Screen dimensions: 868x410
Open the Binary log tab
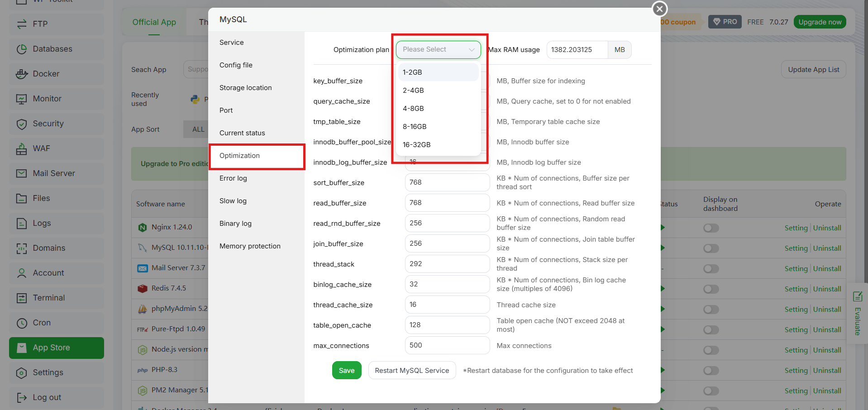256,224
